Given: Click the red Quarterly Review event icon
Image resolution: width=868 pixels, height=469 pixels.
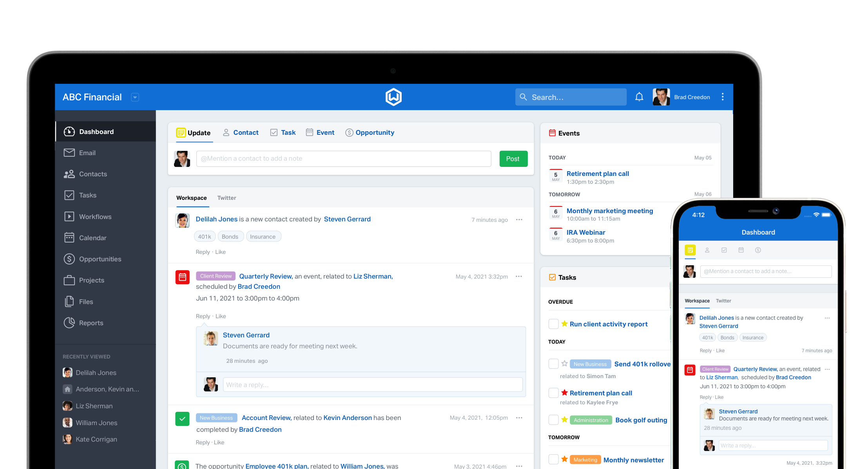Looking at the screenshot, I should click(183, 277).
